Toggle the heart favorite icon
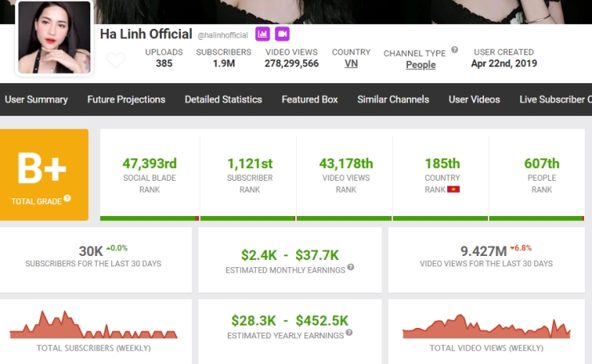 [116, 61]
